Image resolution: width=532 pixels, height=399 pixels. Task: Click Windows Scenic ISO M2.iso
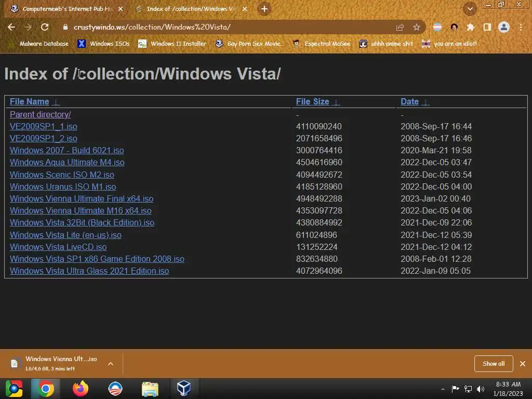click(62, 175)
